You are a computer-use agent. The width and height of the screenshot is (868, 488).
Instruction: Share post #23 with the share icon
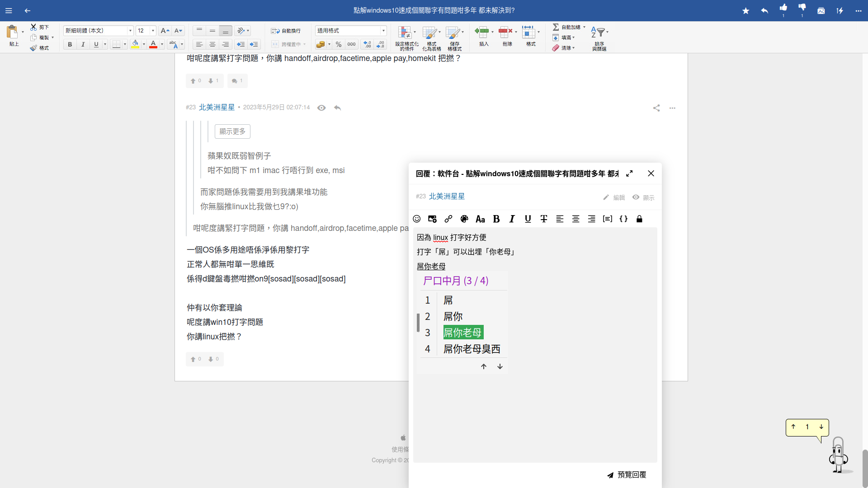click(656, 108)
